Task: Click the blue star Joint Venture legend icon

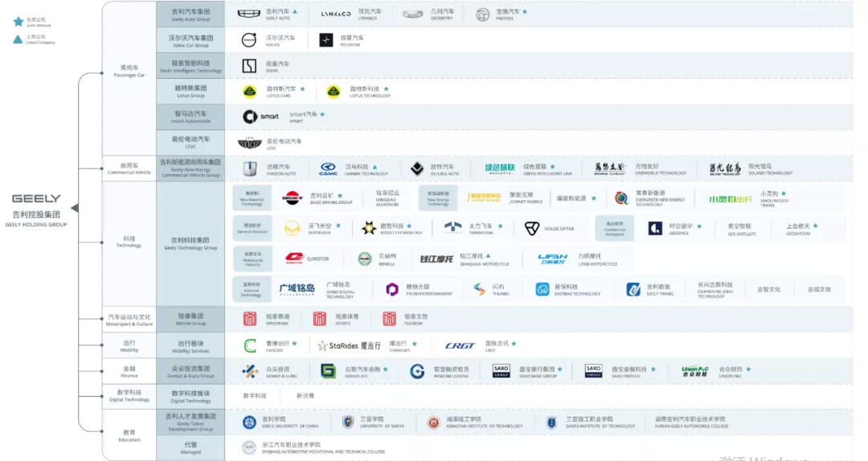Action: [x=18, y=22]
